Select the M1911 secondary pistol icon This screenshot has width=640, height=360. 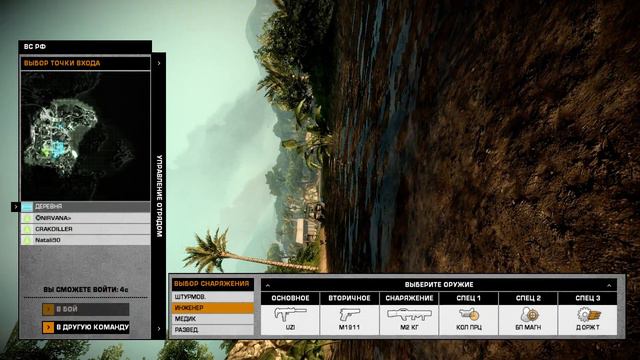[x=349, y=315]
